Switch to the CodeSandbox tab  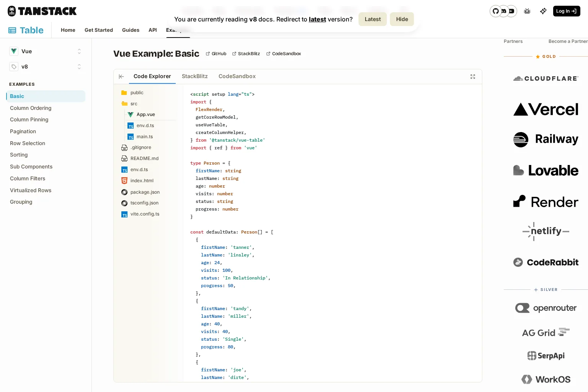237,76
